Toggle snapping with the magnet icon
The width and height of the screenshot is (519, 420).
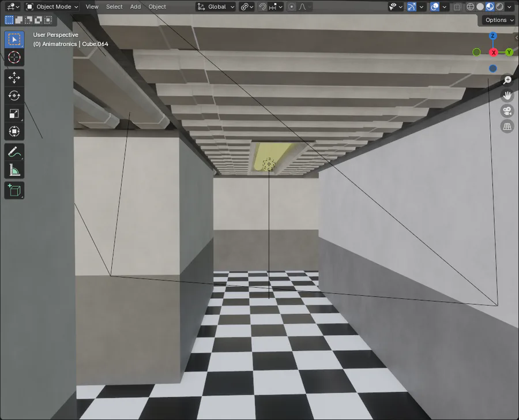(262, 6)
